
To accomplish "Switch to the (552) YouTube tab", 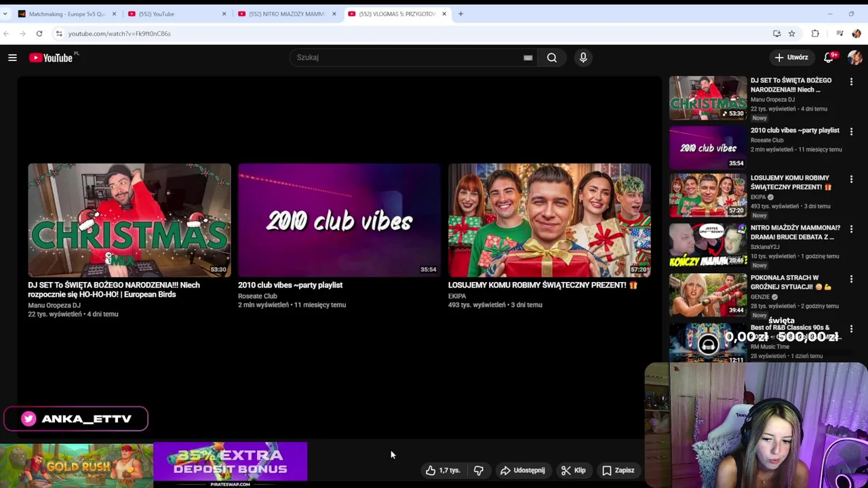I will click(x=175, y=14).
